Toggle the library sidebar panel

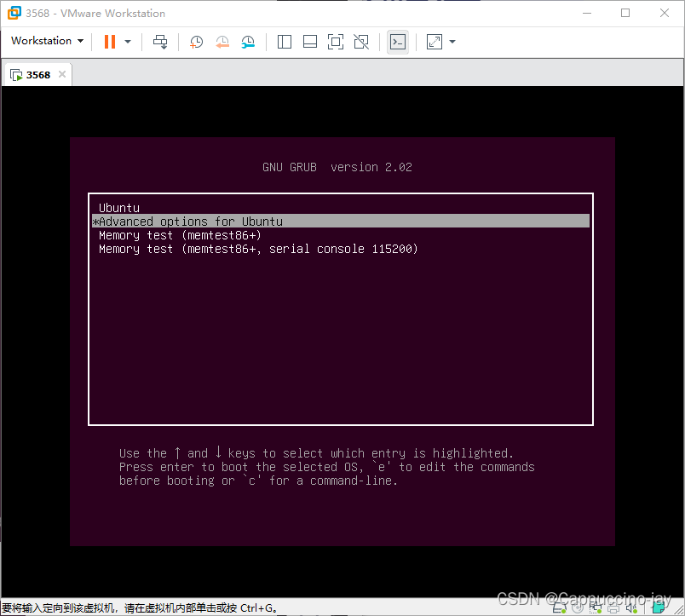click(x=285, y=42)
